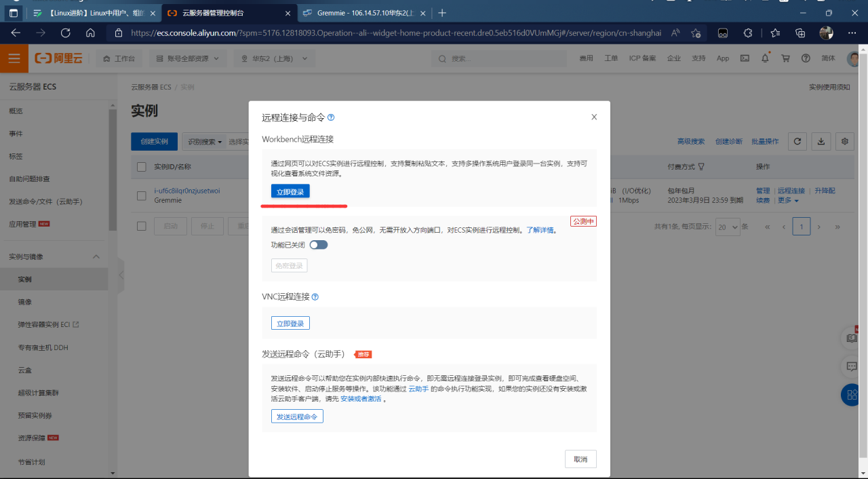
Task: Click the browser address bar URL
Action: [395, 33]
